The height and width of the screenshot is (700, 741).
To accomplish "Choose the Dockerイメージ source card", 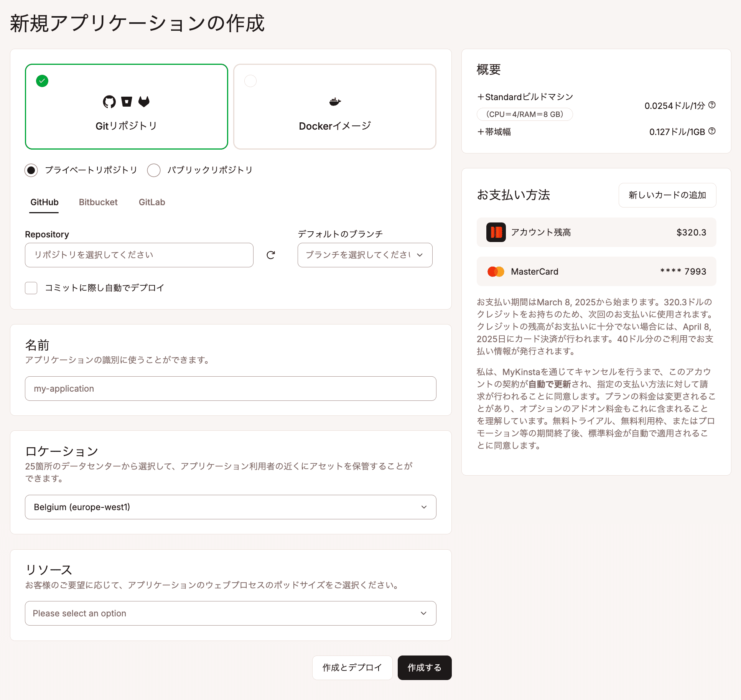I will pyautogui.click(x=335, y=106).
